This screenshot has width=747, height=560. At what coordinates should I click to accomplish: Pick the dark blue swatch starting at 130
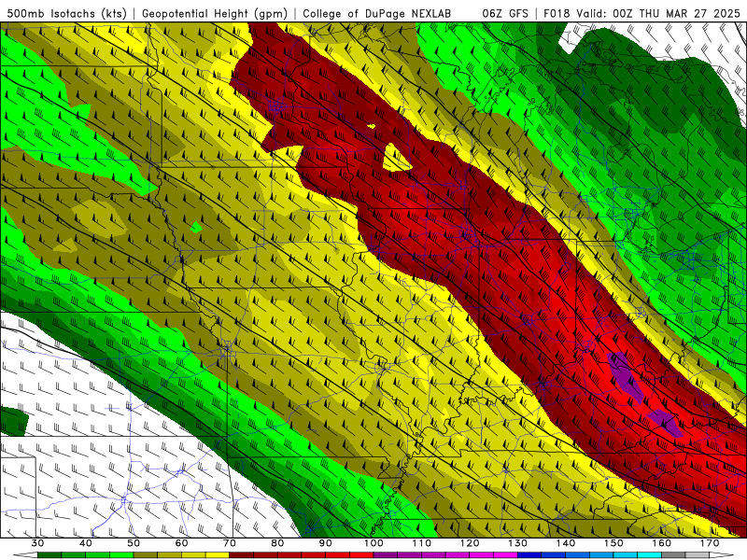tap(529, 555)
